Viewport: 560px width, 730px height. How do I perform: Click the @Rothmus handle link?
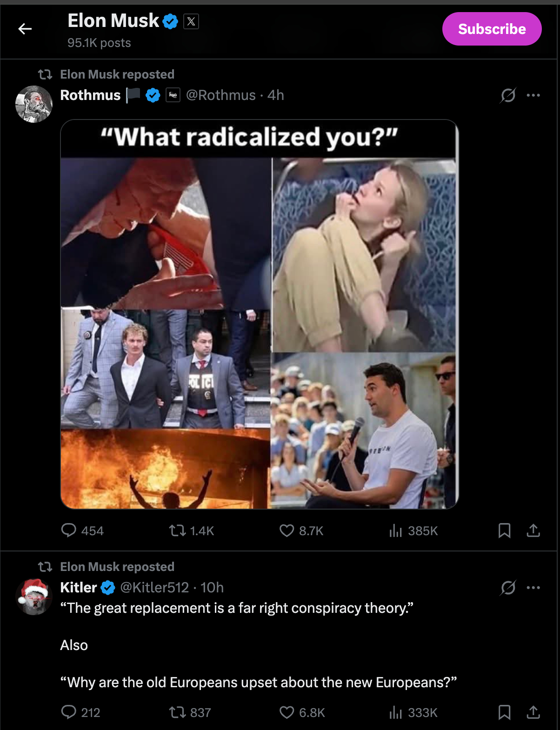tap(221, 95)
